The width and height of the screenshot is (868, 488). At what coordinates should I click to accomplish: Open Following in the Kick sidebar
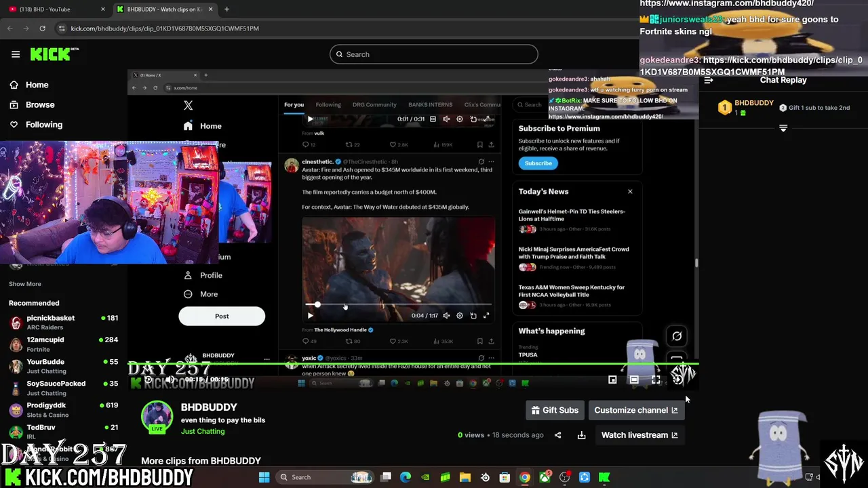point(35,125)
